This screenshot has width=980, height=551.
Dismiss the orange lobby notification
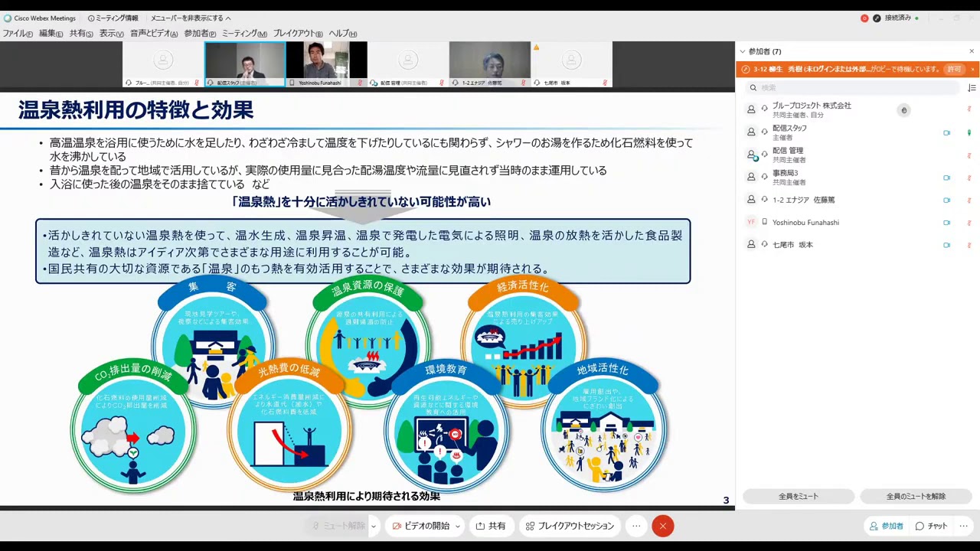(x=972, y=69)
